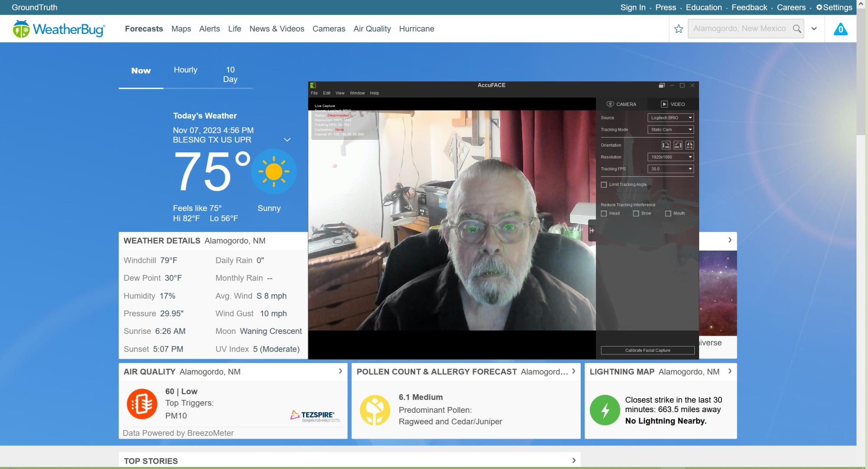The width and height of the screenshot is (868, 469).
Task: Expand the Pollen Count card arrow
Action: tap(573, 371)
